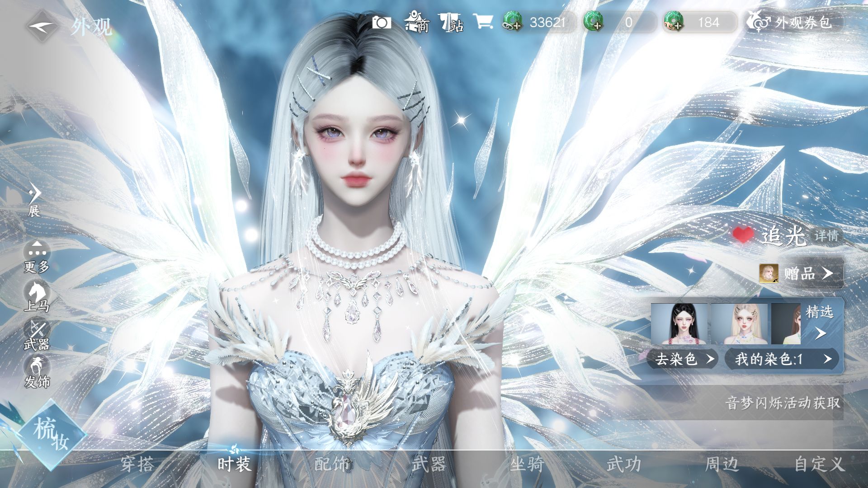Image resolution: width=868 pixels, height=488 pixels.
Task: Switch to the 武功 tab
Action: pyautogui.click(x=624, y=465)
